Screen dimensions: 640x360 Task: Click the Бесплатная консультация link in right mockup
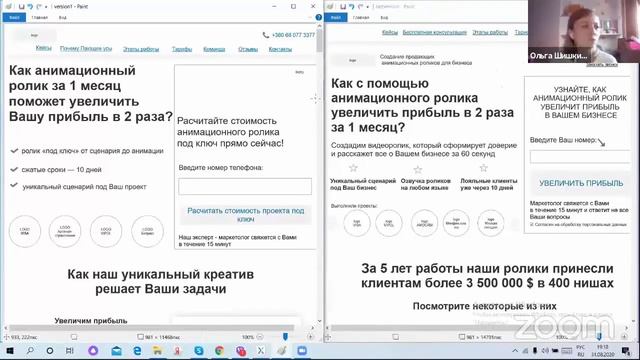click(x=434, y=32)
